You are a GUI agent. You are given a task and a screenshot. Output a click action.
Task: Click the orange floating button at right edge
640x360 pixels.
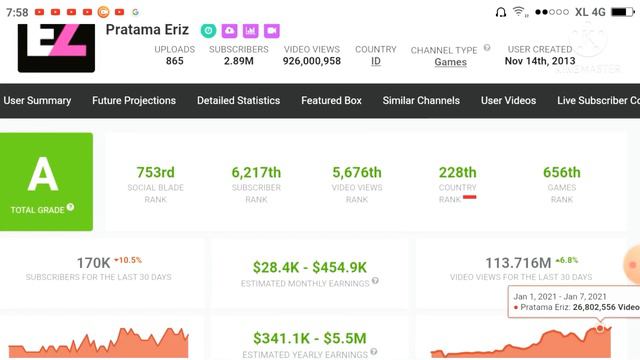point(632,264)
